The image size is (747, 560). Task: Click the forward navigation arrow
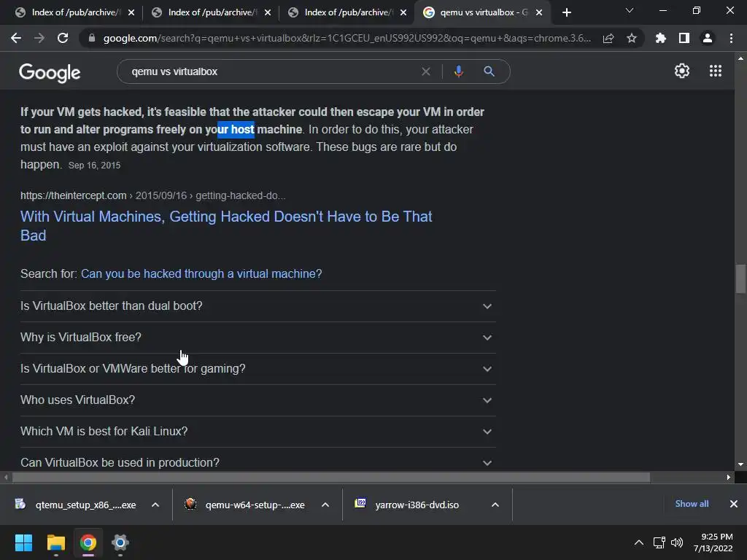coord(39,38)
